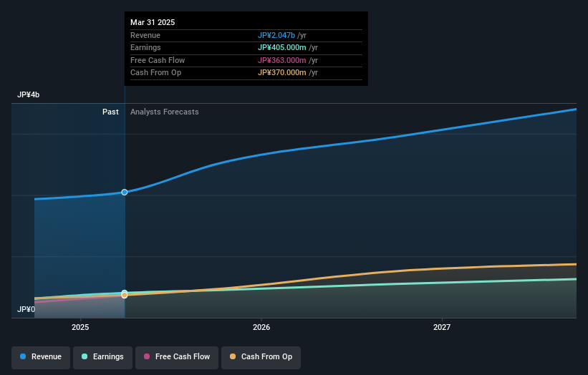Screen dimensions: 588x375
Task: Click the Mar 31 2025 tooltip date
Action: [x=153, y=22]
